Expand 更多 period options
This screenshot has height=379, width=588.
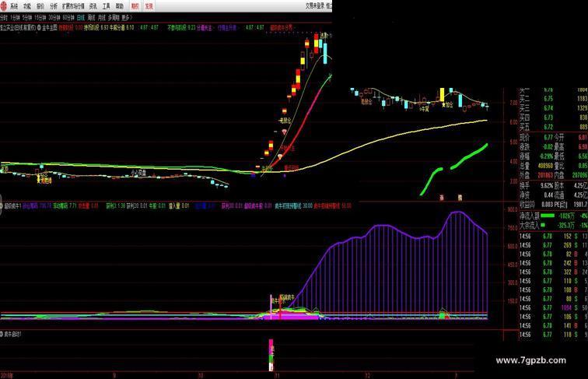click(126, 17)
